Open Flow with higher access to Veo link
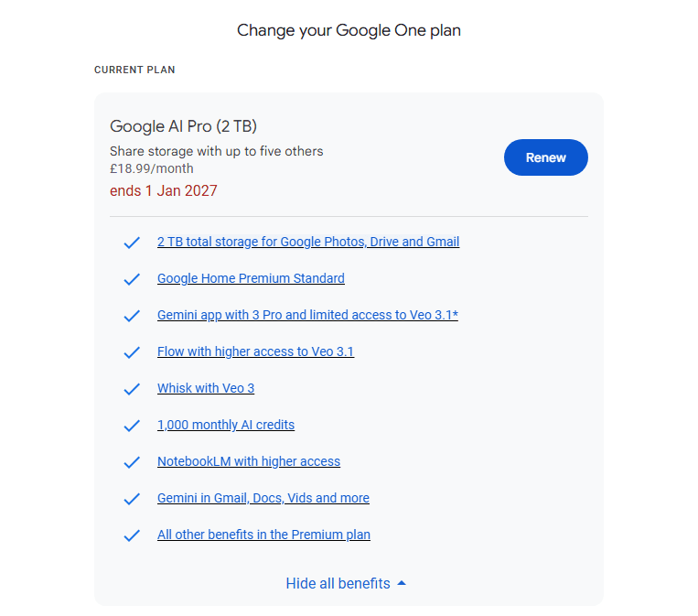 click(x=255, y=351)
